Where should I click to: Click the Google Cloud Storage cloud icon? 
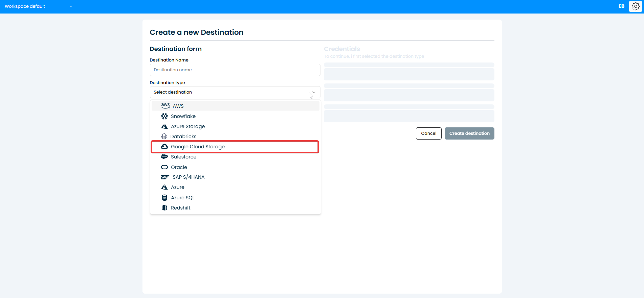164,147
